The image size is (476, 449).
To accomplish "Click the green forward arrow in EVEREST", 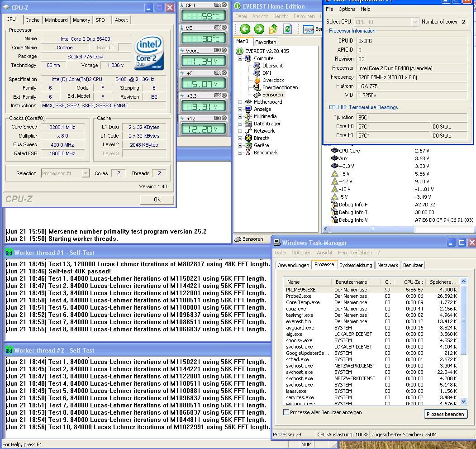I will coord(259,29).
